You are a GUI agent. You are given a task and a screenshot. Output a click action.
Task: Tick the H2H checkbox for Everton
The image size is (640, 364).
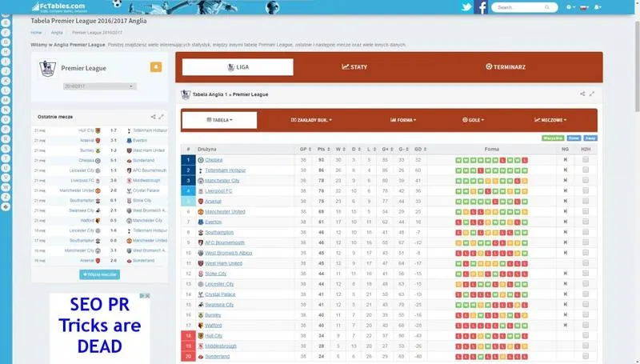point(586,222)
